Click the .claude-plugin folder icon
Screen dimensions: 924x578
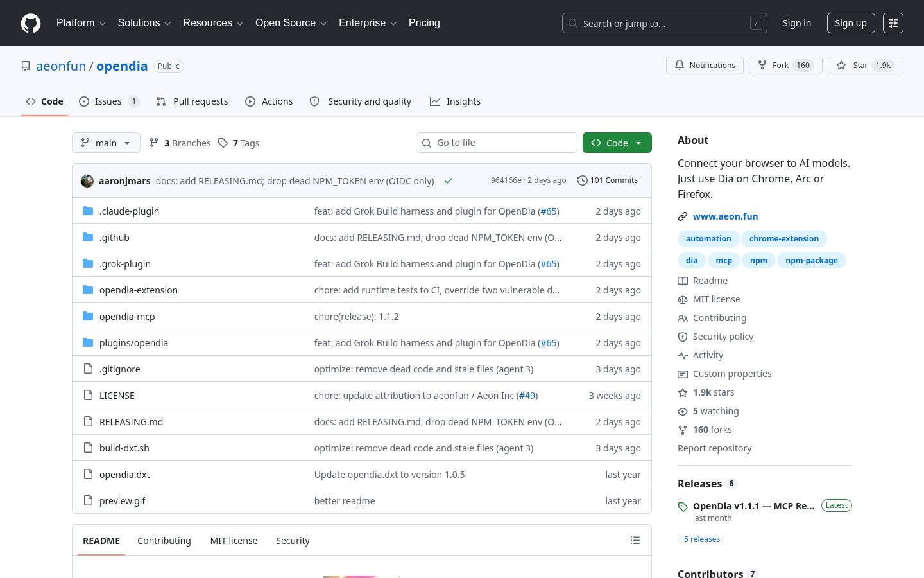pyautogui.click(x=88, y=211)
